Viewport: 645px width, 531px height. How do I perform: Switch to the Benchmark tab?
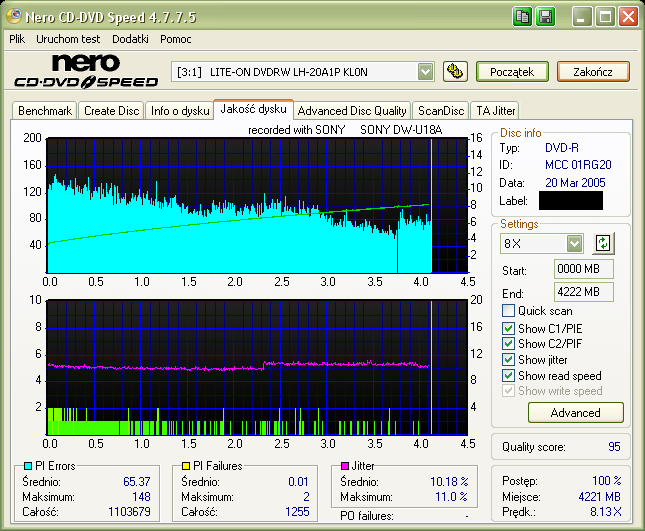point(45,111)
